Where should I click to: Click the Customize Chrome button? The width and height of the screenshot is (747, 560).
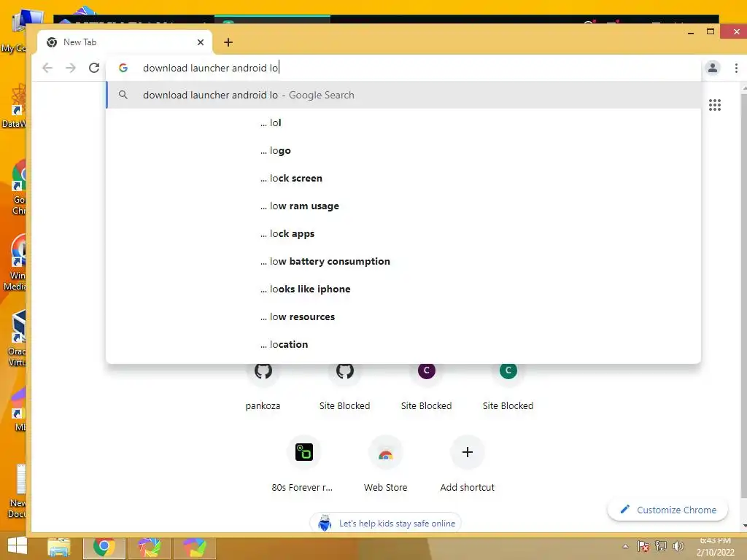pos(668,510)
